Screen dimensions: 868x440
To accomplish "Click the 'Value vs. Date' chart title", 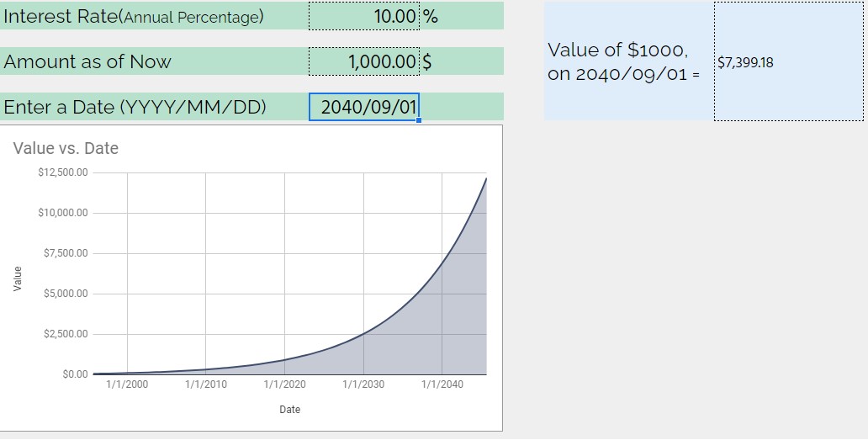I will 66,148.
